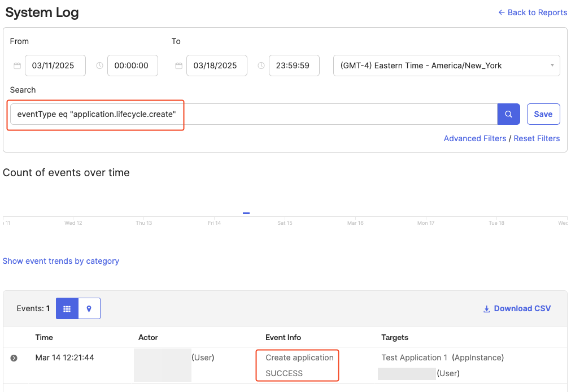Click the blue event bar on chart
This screenshot has width=571, height=392.
(246, 213)
